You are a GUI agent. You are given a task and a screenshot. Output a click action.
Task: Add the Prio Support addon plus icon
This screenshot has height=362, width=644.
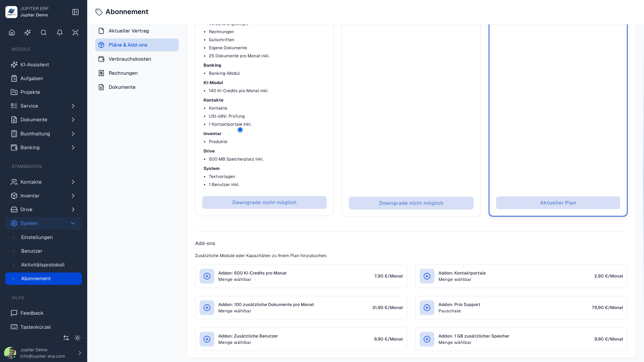[x=427, y=308]
